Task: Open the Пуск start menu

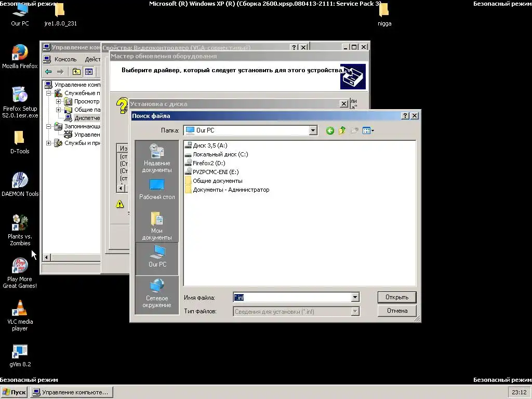Action: (x=14, y=392)
